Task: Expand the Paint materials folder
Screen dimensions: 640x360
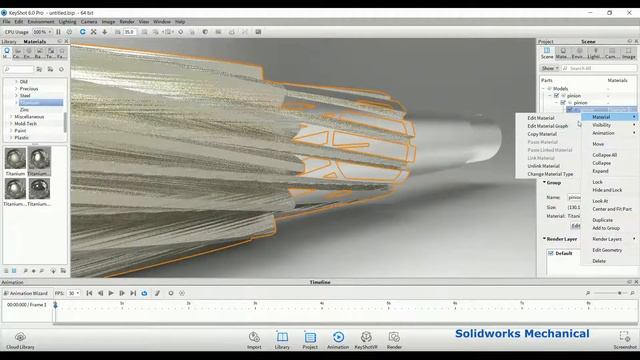Action: 11,131
